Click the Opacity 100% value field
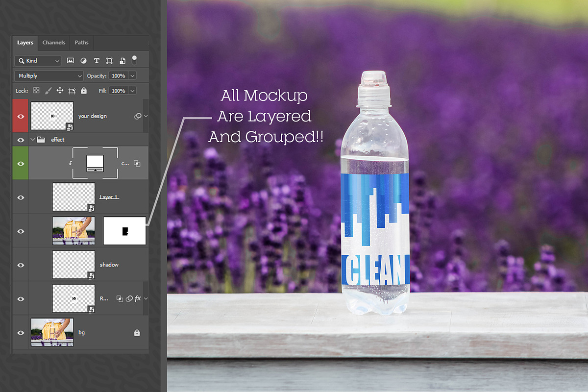 pos(119,76)
